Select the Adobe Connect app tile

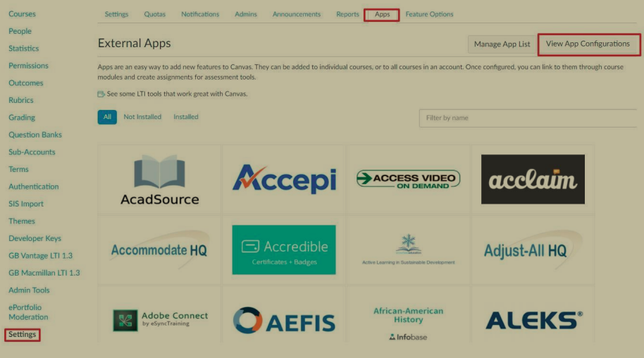pos(159,320)
